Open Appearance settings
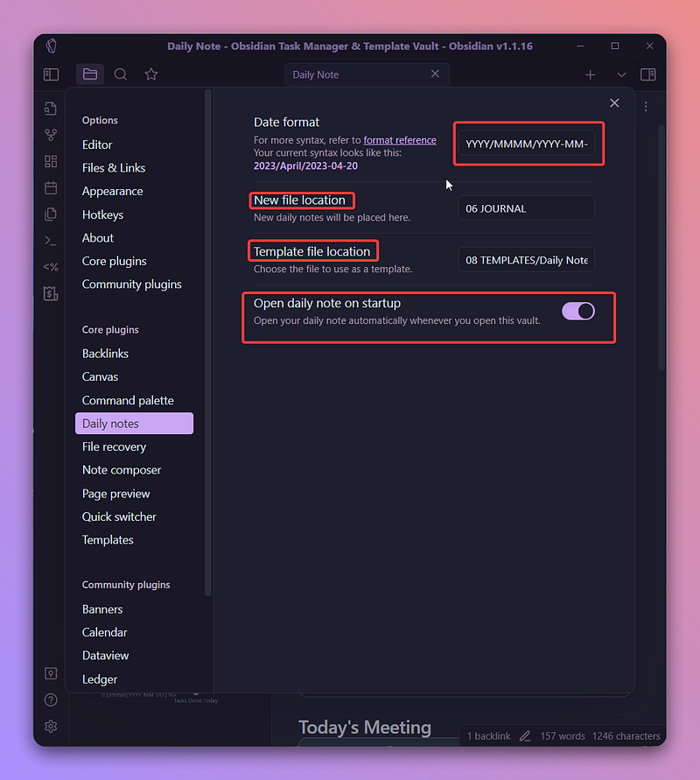The image size is (700, 780). pyautogui.click(x=112, y=192)
